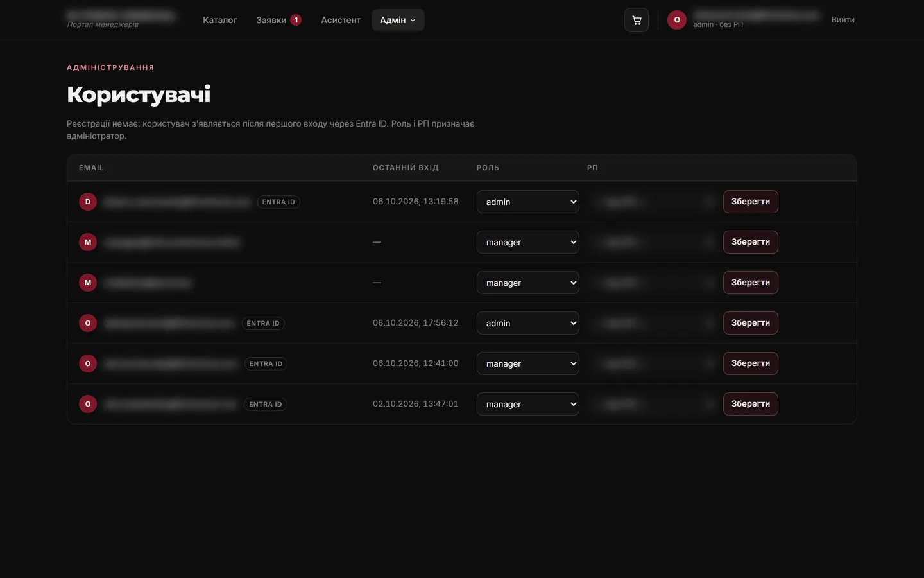Open the Асистент page
This screenshot has width=924, height=578.
click(341, 20)
